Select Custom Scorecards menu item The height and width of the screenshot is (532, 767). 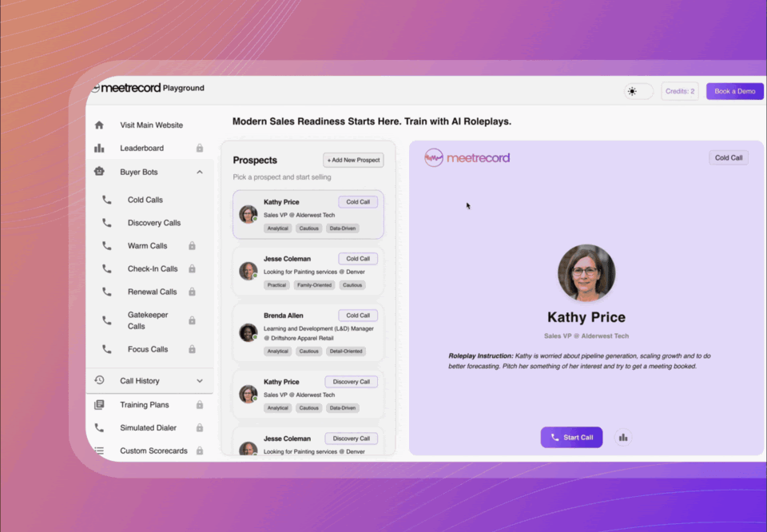click(x=153, y=451)
